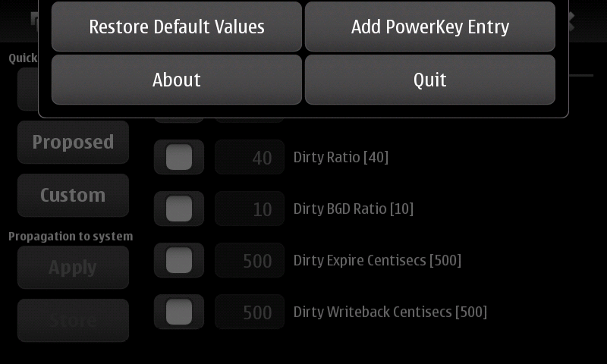The width and height of the screenshot is (607, 364).
Task: Tick the Dirty Expire Centisecs checkbox
Action: point(179,260)
